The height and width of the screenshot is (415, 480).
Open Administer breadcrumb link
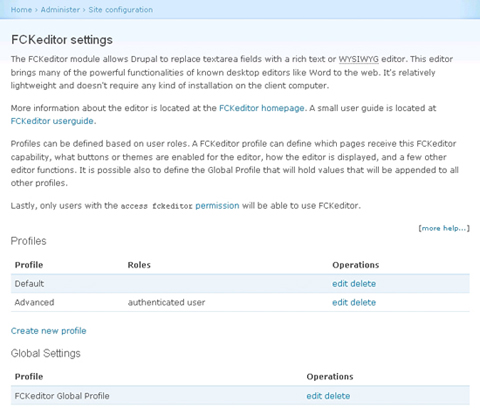[60, 10]
